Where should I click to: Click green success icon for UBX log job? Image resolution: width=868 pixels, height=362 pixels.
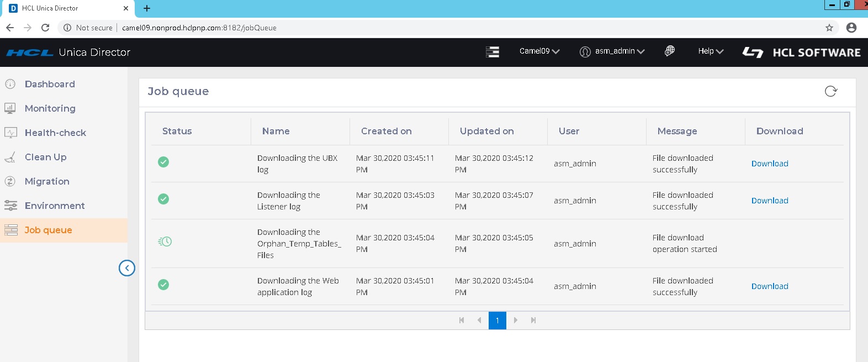click(x=163, y=162)
